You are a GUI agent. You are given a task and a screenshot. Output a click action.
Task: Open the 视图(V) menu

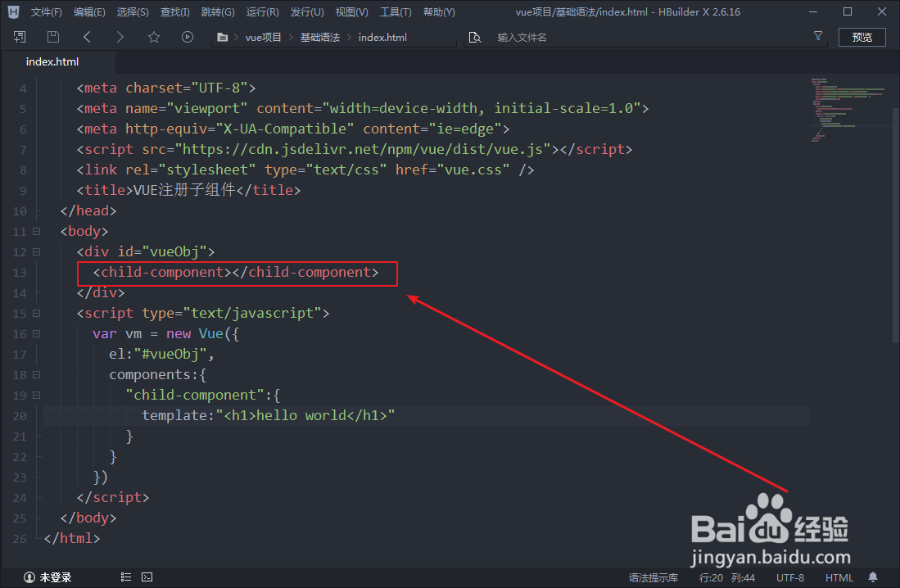click(351, 12)
